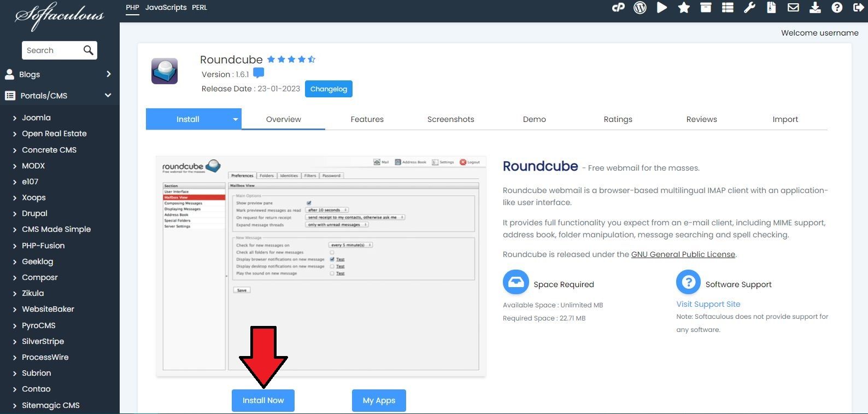
Task: Click the download icon in top bar
Action: [x=815, y=8]
